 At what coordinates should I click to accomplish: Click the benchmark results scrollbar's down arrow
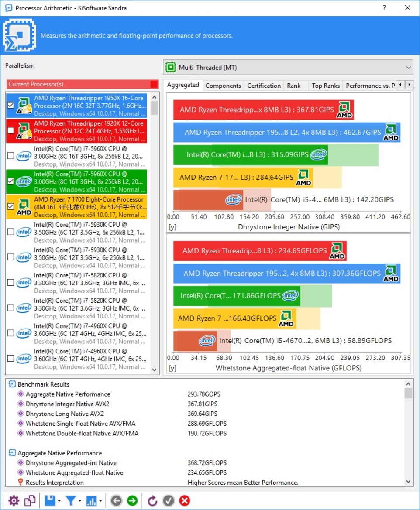click(408, 482)
